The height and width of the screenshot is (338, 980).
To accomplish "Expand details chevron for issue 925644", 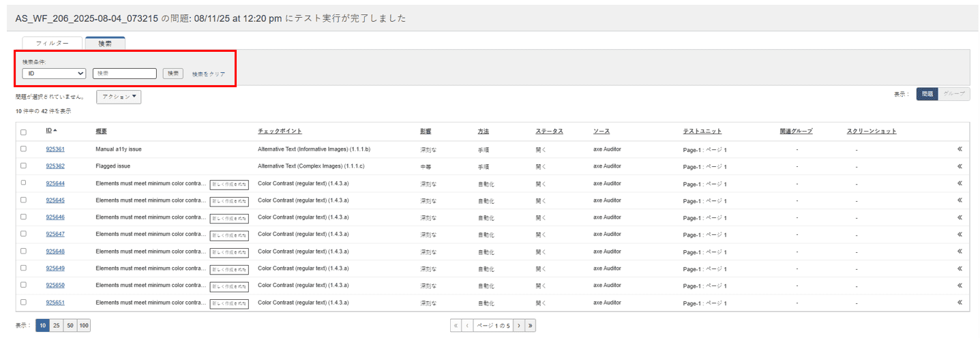I will pos(959,183).
